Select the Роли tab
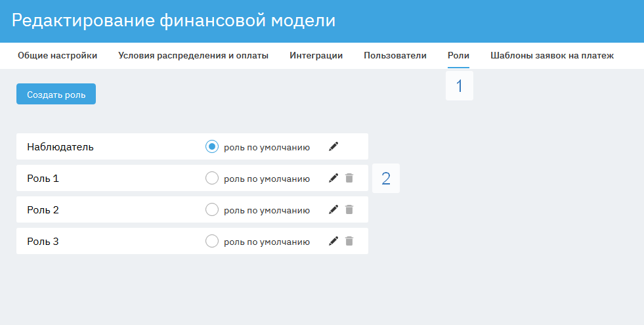644x325 pixels. point(458,56)
